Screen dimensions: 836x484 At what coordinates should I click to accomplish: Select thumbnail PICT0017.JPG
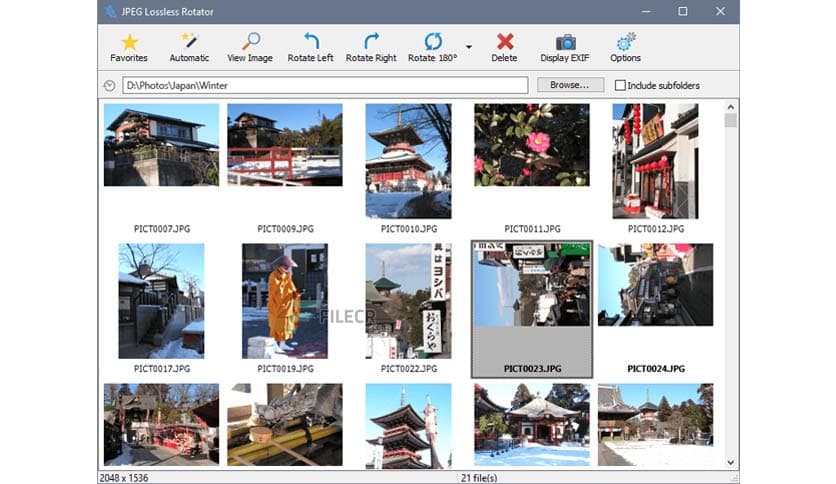pos(162,301)
